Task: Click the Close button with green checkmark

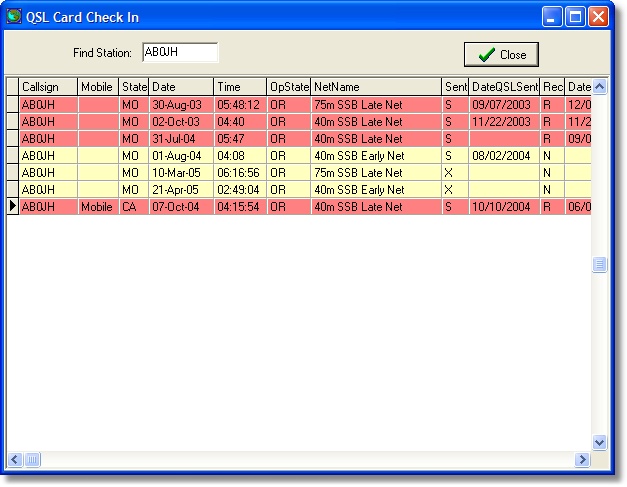Action: coord(501,55)
